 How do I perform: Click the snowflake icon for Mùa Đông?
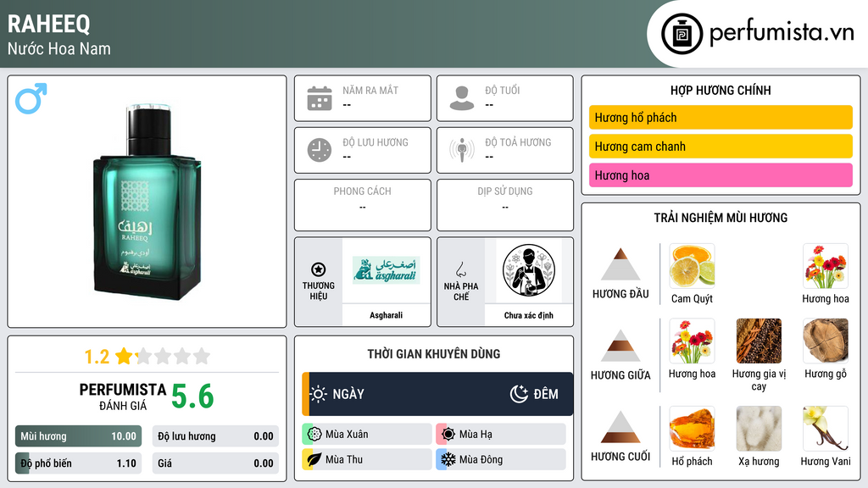coord(448,459)
